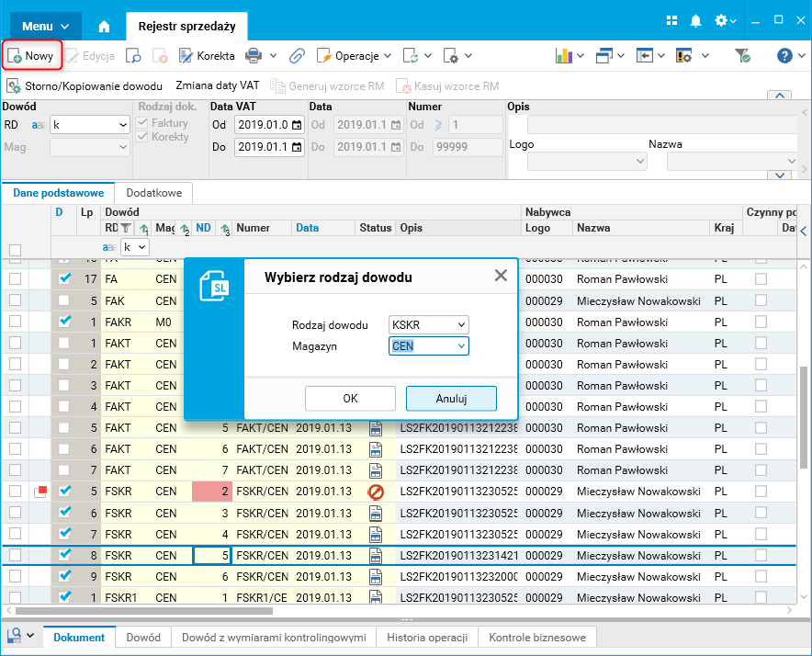Click the Nowy new document button
Image resolution: width=812 pixels, height=656 pixels.
click(31, 55)
